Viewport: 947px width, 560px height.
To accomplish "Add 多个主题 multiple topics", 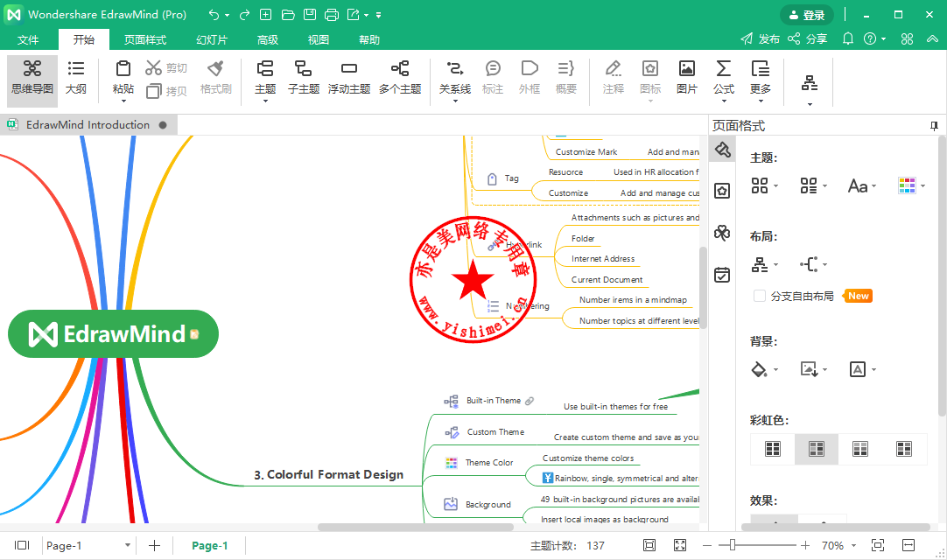I will point(400,77).
